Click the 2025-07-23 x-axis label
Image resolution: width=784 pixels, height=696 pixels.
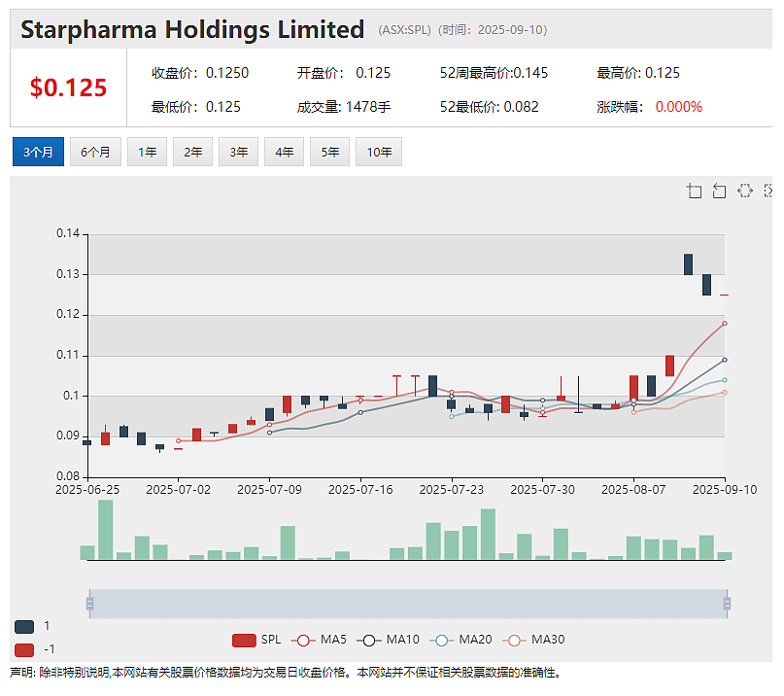(x=452, y=490)
